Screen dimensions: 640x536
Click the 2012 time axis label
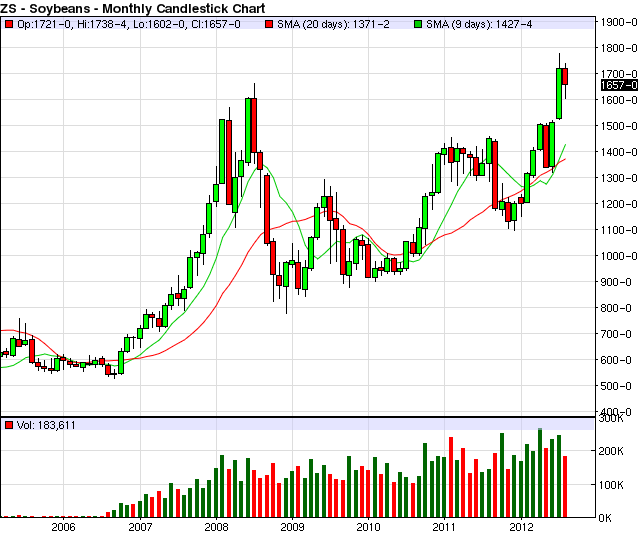(521, 527)
